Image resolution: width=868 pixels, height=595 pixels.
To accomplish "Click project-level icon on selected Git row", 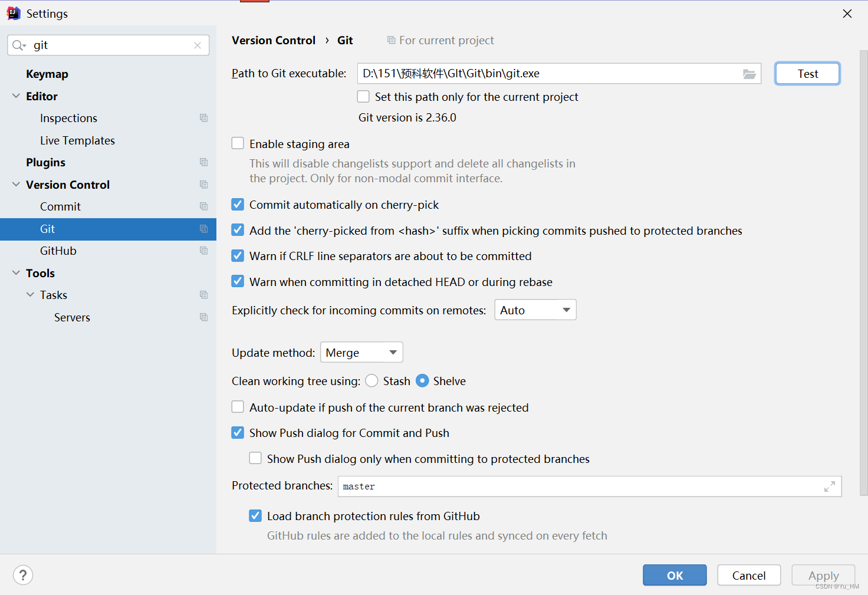I will (204, 229).
